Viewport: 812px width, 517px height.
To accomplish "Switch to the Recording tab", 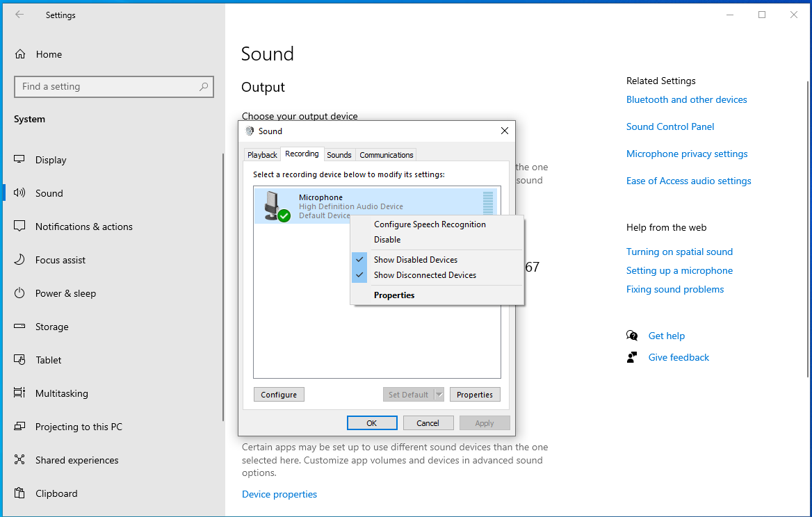I will [x=302, y=154].
